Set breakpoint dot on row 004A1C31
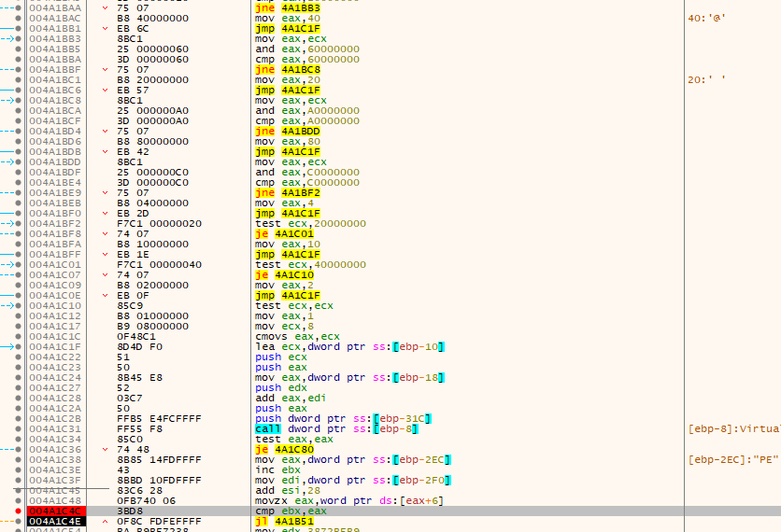 tap(19, 429)
